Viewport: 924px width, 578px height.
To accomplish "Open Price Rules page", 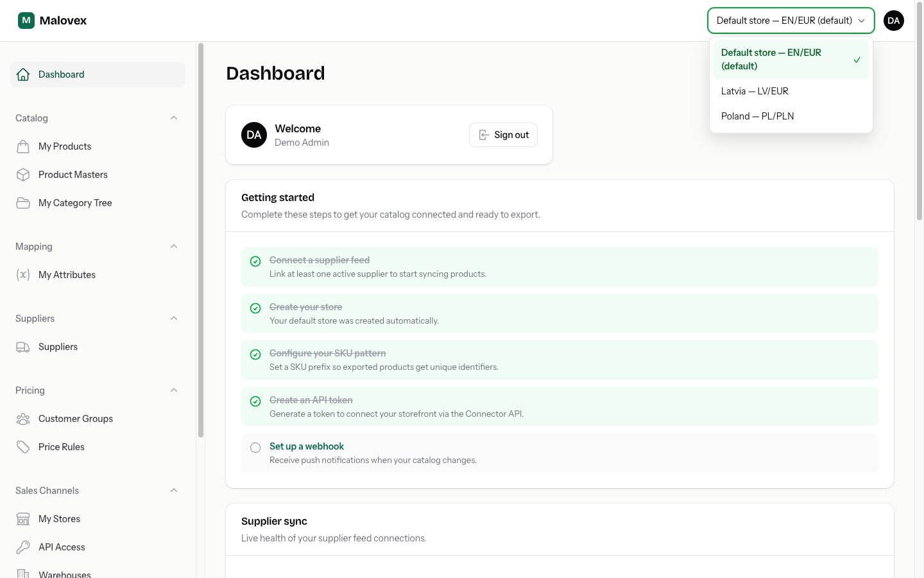I will (98, 447).
